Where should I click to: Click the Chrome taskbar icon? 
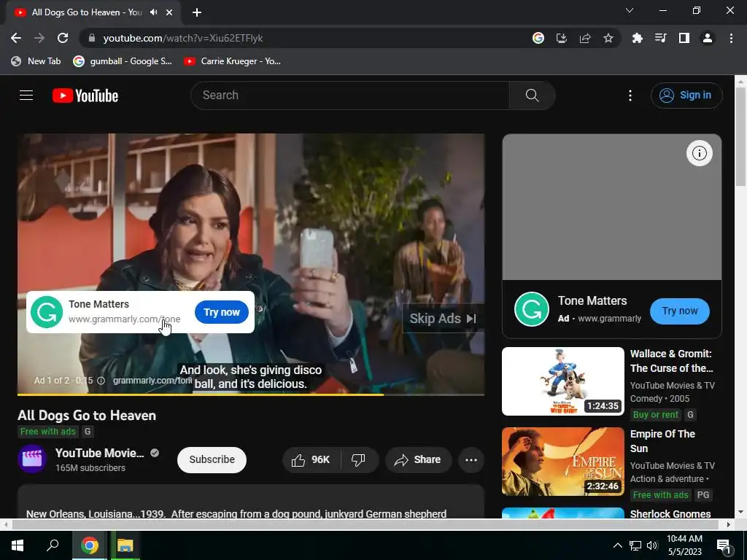[x=90, y=545]
